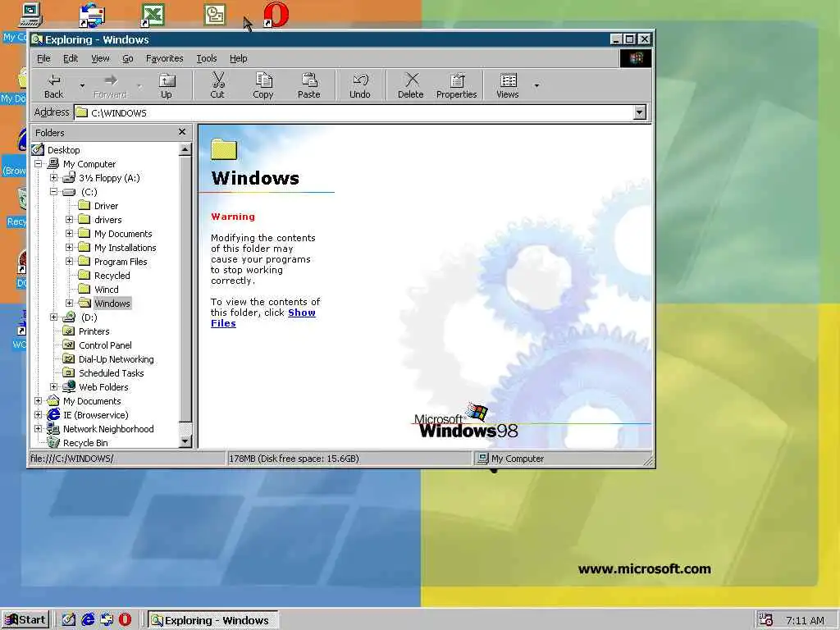840x630 pixels.
Task: Select the Recycled folder in tree
Action: pos(112,276)
